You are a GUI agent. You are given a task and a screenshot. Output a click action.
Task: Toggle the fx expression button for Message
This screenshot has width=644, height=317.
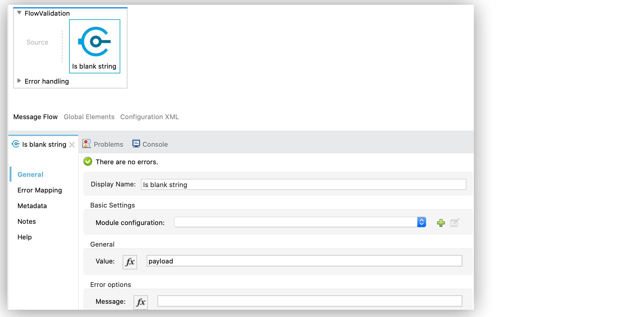pos(141,302)
